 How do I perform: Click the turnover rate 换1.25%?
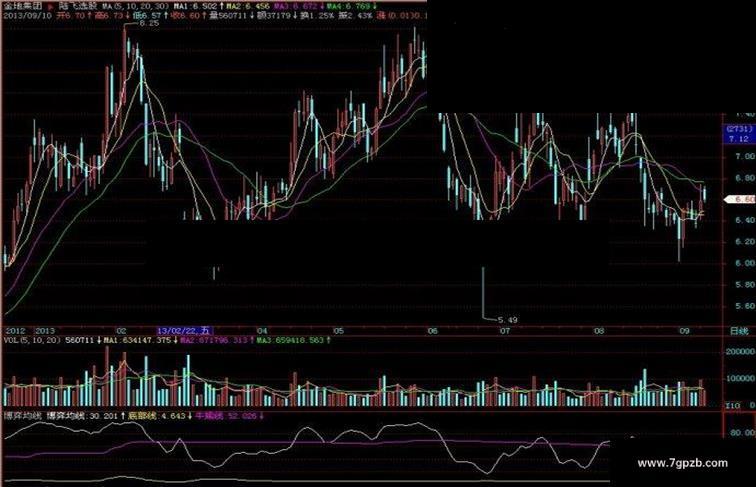(x=317, y=16)
